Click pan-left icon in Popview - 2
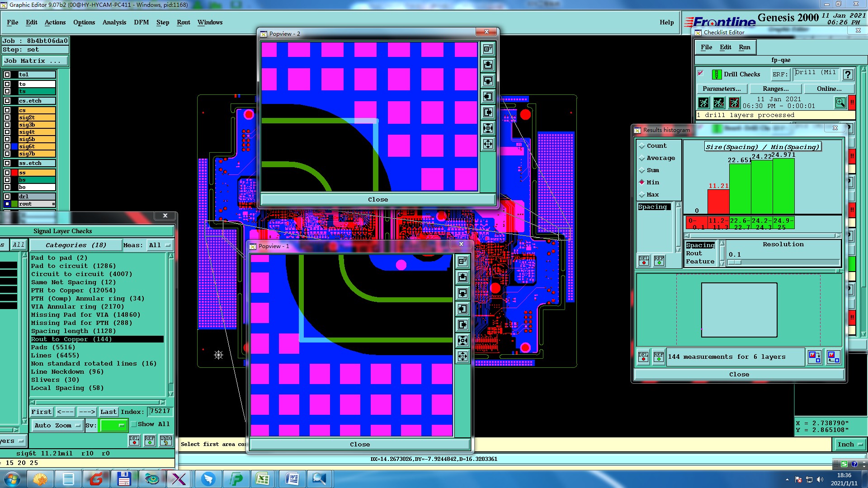 tap(488, 96)
